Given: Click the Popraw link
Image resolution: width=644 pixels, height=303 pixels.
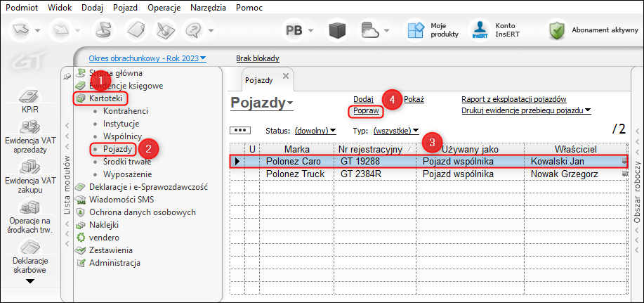Looking at the screenshot, I should (x=366, y=110).
